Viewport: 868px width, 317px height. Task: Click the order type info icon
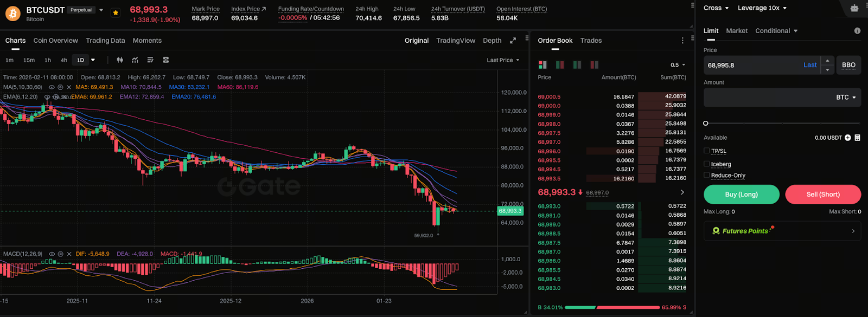pyautogui.click(x=857, y=31)
